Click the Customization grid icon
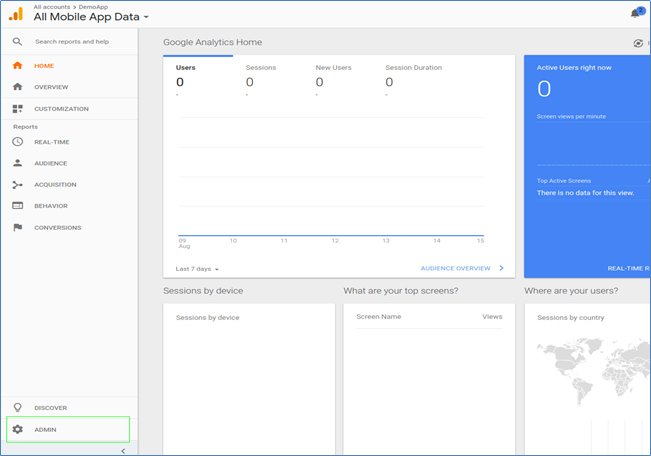The image size is (651, 456). [x=17, y=109]
